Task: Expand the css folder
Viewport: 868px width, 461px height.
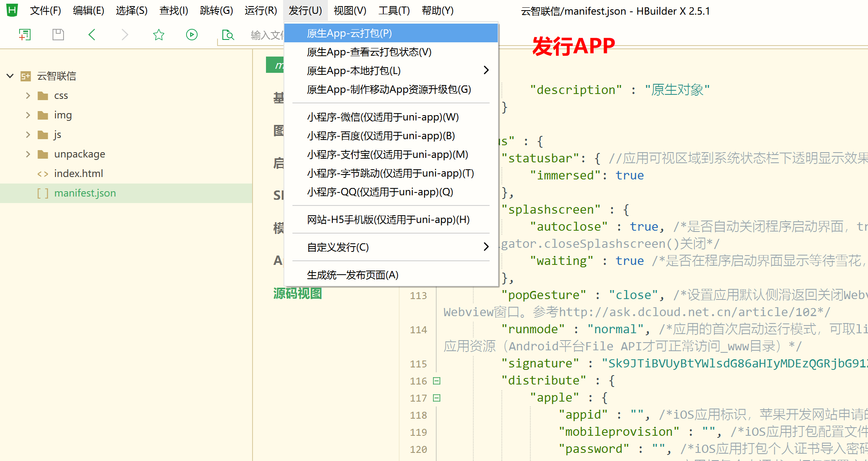Action: pos(28,96)
